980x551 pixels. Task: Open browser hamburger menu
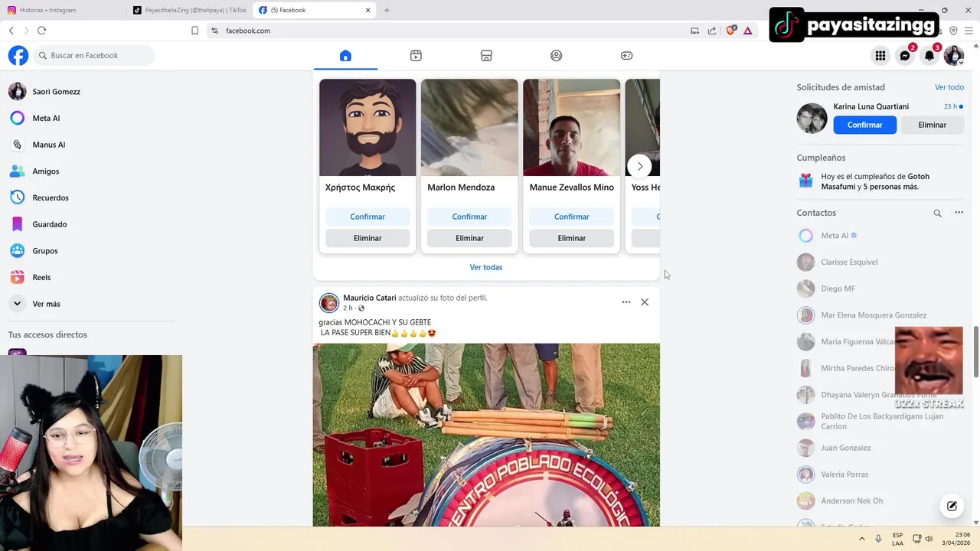969,31
